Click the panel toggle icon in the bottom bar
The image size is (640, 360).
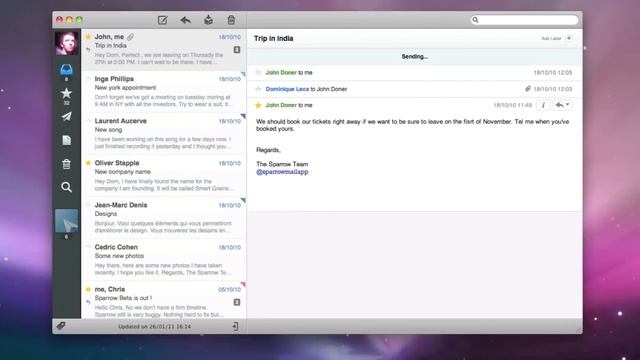click(236, 326)
